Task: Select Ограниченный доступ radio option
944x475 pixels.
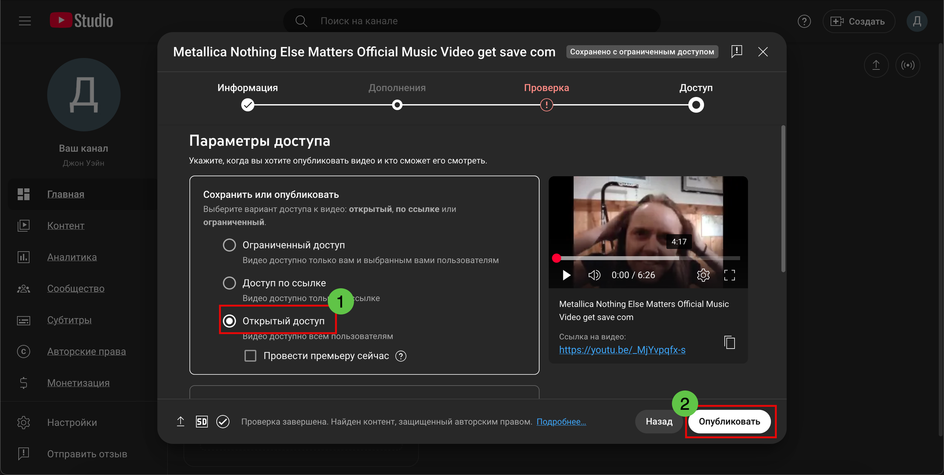Action: (x=229, y=245)
